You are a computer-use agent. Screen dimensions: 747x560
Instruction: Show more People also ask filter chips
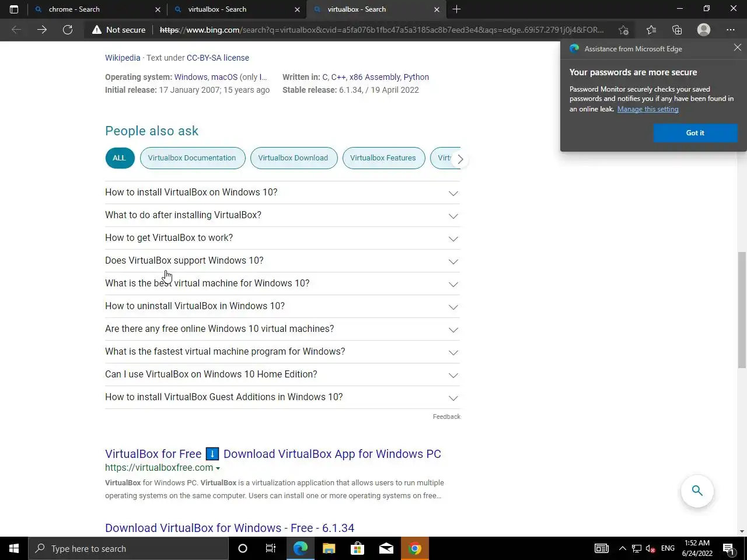tap(460, 159)
